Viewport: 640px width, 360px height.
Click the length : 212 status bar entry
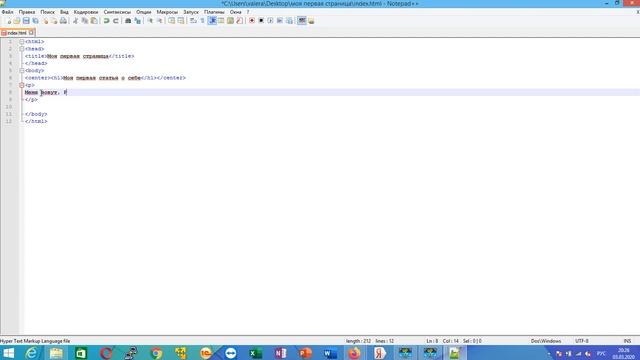[x=358, y=341]
